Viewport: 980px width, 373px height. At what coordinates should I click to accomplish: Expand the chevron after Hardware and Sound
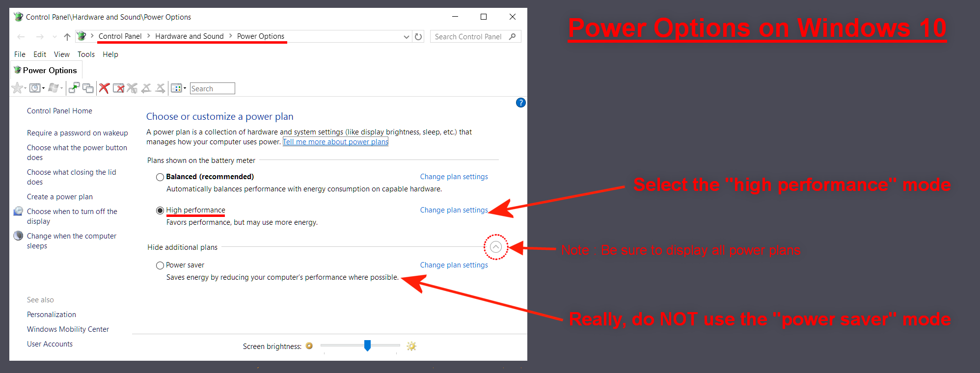[231, 36]
